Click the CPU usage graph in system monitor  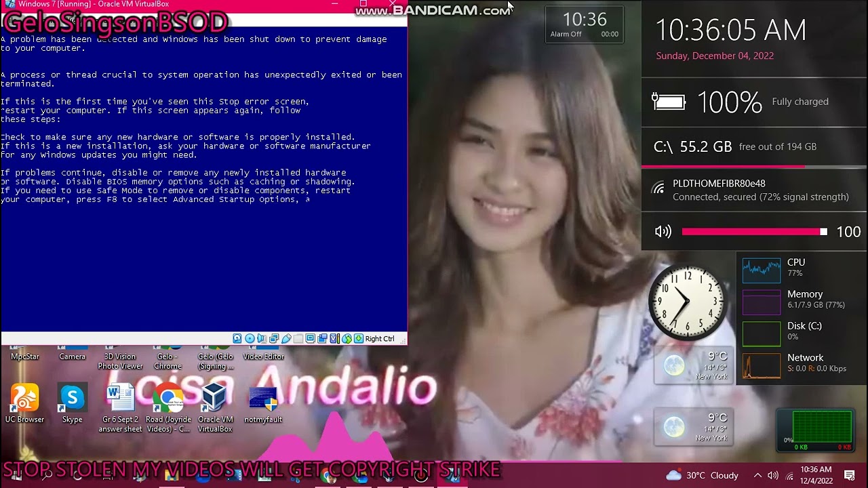[x=761, y=269]
